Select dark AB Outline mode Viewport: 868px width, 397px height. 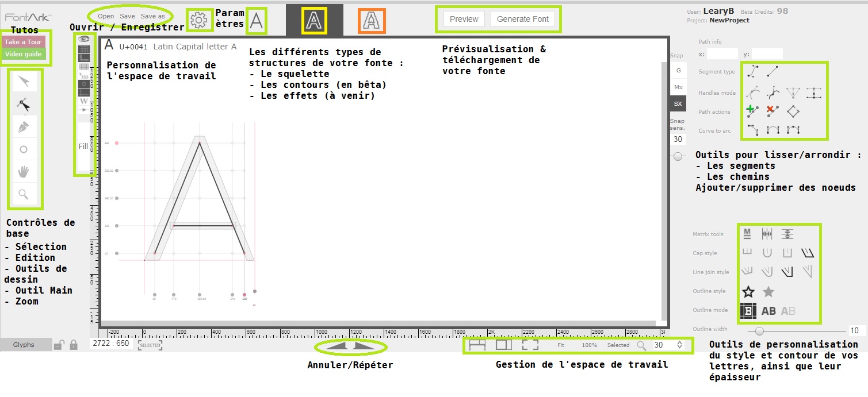pyautogui.click(x=768, y=311)
